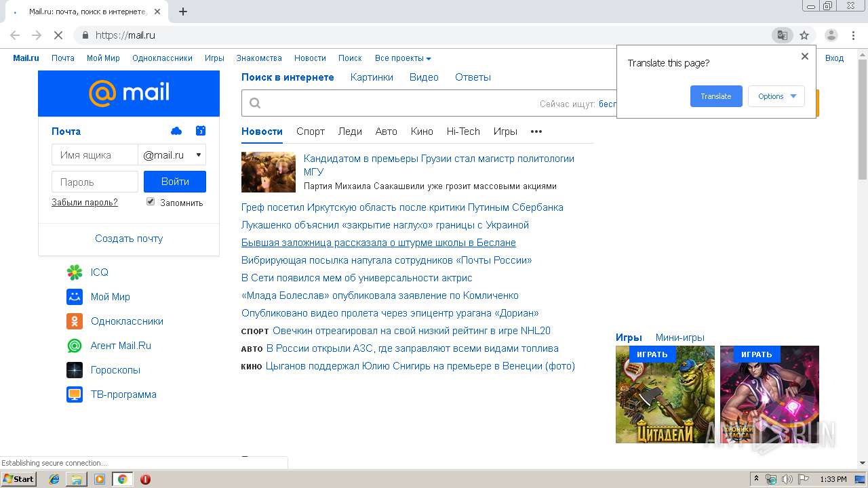Switch to the Спорт news tab
This screenshot has width=868, height=488.
311,131
